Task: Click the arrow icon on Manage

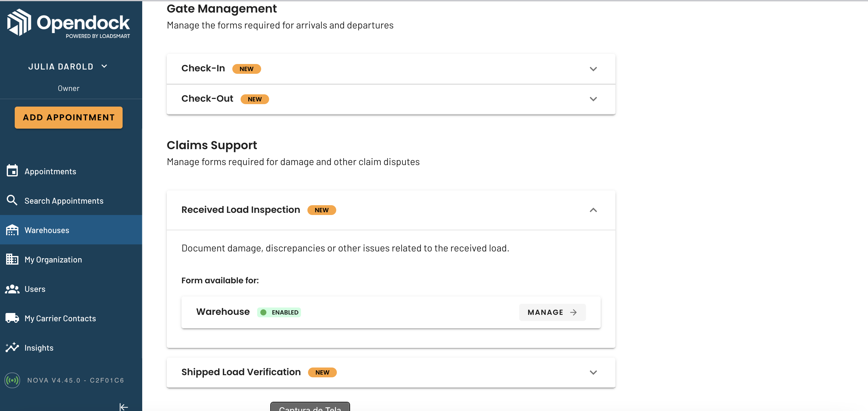Action: click(573, 312)
